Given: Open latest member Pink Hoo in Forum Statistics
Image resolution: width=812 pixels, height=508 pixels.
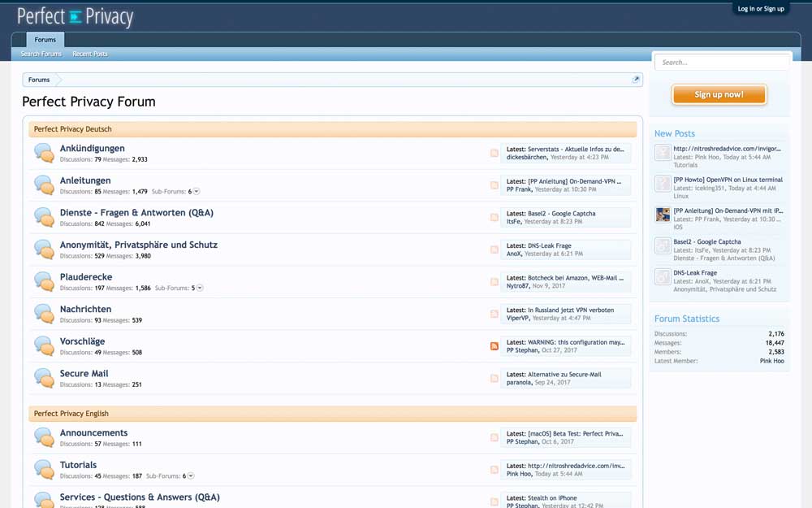Looking at the screenshot, I should click(x=771, y=361).
